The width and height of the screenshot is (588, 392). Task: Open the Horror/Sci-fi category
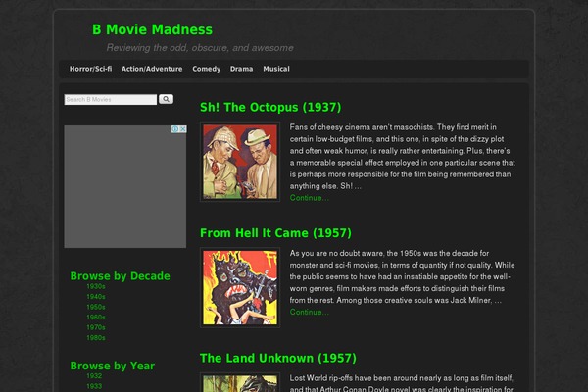(90, 69)
